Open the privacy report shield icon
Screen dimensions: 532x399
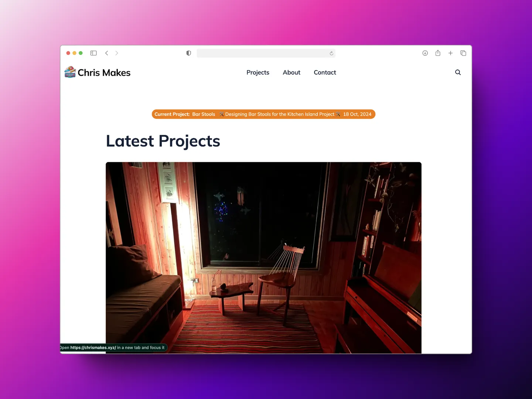coord(188,53)
